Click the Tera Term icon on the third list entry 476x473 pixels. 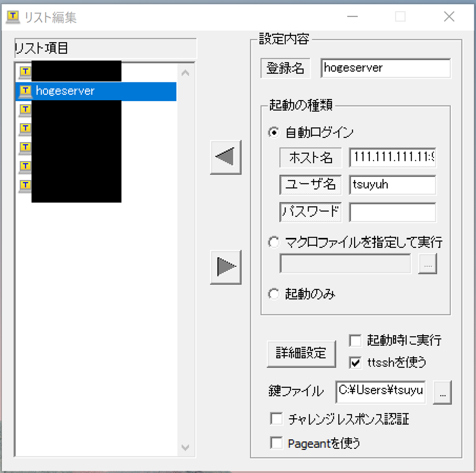(25, 110)
